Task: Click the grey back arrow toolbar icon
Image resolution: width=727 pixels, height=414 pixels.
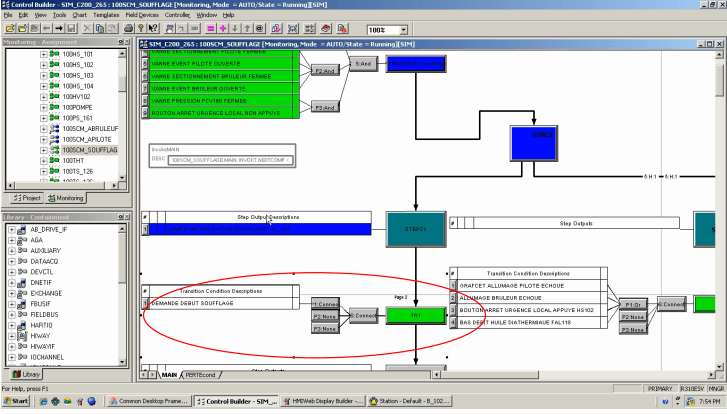Action: (47, 29)
